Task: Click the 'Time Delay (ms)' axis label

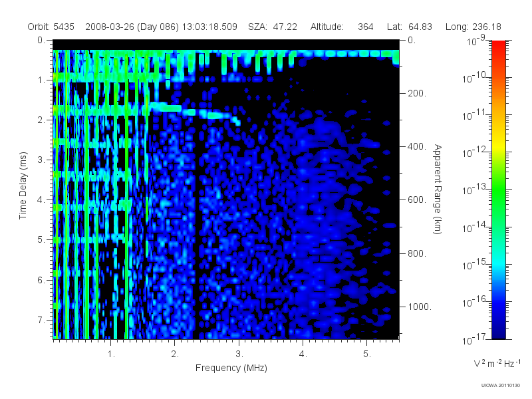Action: pyautogui.click(x=23, y=186)
